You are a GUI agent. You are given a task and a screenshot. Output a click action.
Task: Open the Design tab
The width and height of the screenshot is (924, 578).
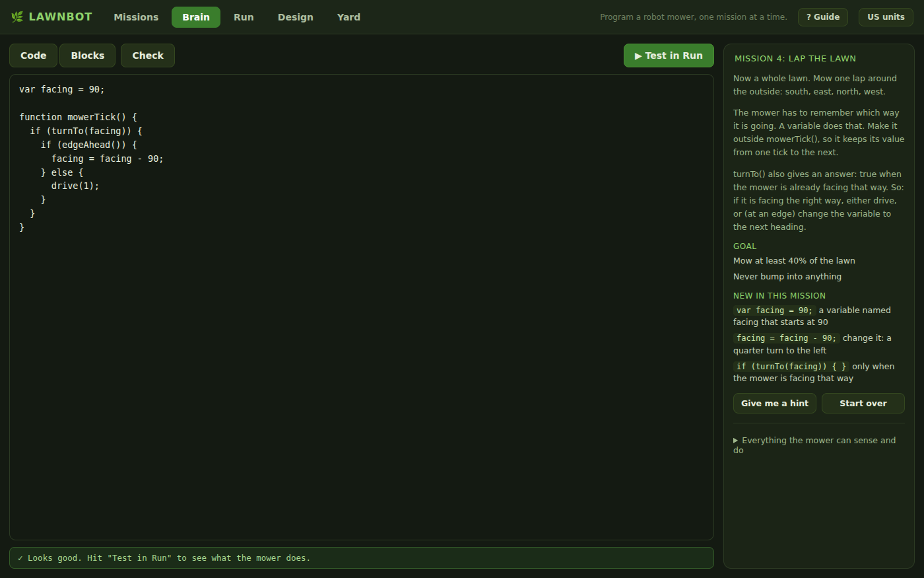296,17
